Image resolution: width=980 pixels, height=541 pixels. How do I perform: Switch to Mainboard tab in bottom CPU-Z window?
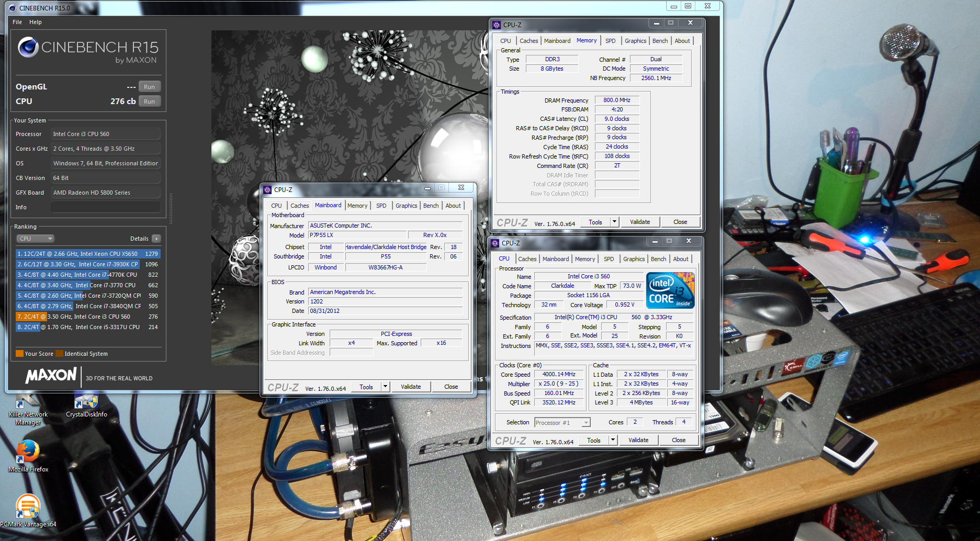click(555, 259)
